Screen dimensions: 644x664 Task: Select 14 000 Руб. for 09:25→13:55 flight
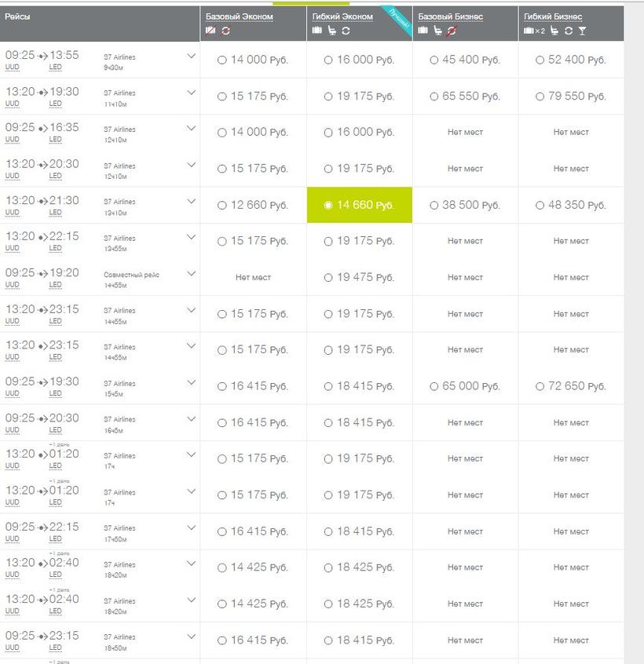(222, 60)
